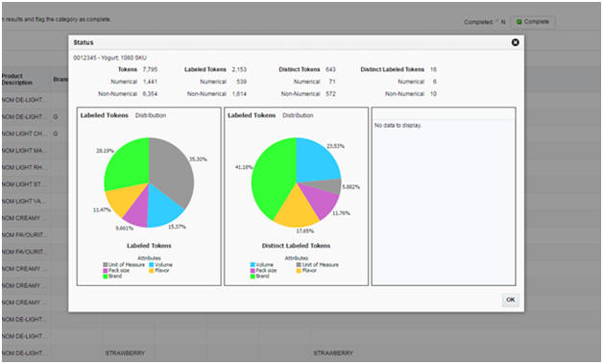
Task: Select Labeled Tokens tab in left chart panel
Action: click(x=105, y=115)
